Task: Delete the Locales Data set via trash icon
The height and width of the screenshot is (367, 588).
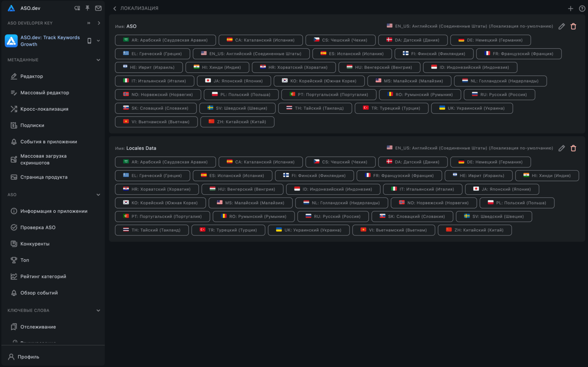Action: coord(573,148)
